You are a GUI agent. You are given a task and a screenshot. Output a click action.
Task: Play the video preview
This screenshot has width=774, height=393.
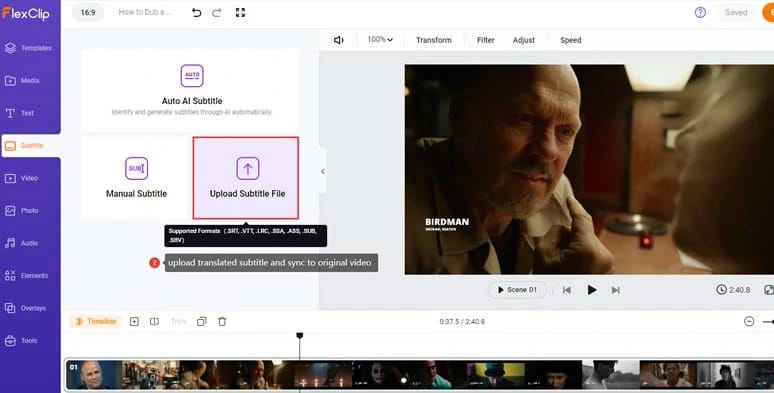pos(592,290)
